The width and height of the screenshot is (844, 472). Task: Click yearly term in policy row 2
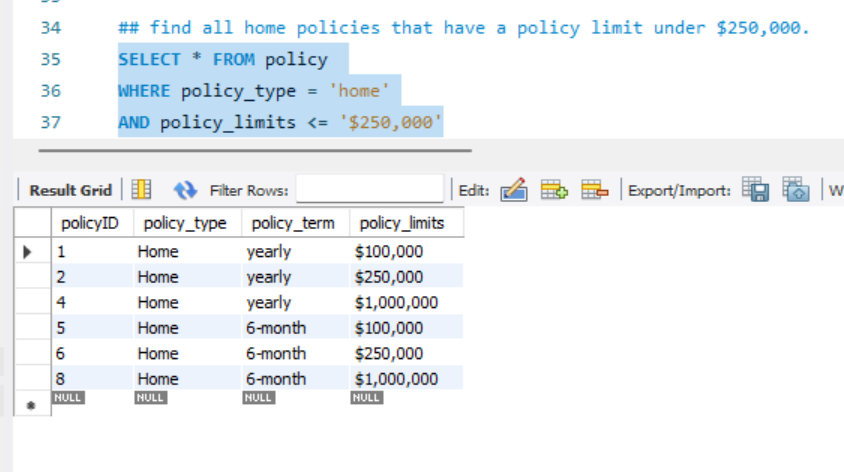click(x=296, y=277)
